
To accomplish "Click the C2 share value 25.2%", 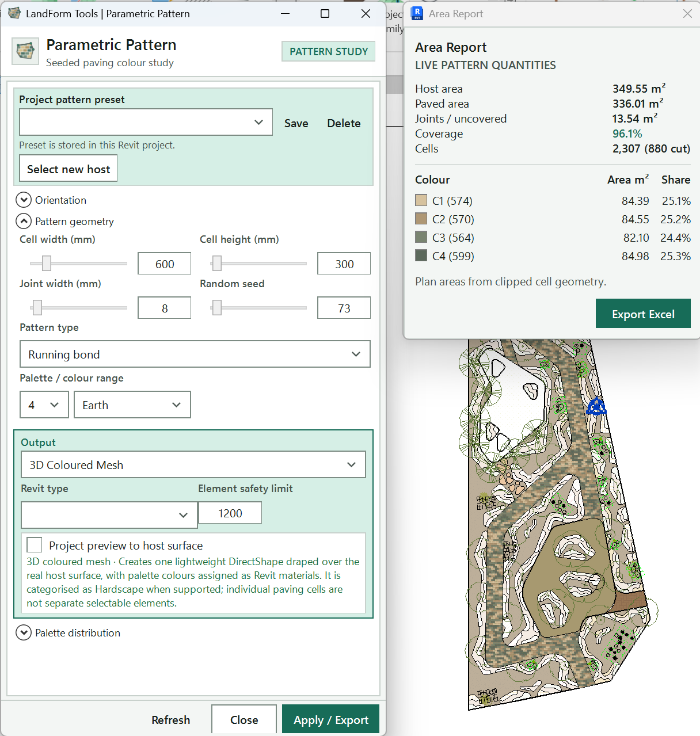I will point(675,219).
